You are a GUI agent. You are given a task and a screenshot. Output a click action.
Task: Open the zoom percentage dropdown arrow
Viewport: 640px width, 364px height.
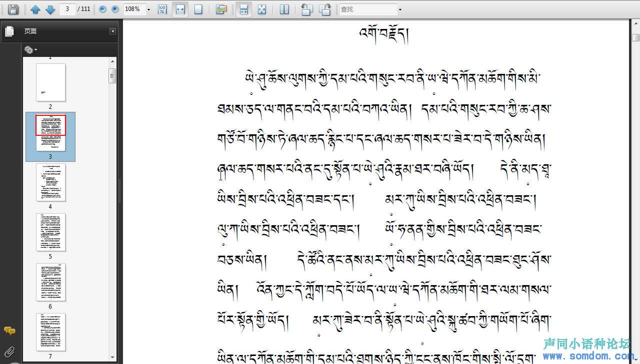coord(149,9)
